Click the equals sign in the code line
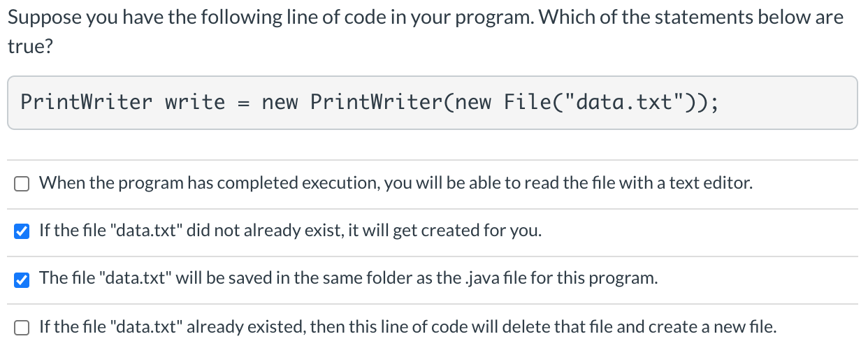The height and width of the screenshot is (355, 868). [244, 103]
